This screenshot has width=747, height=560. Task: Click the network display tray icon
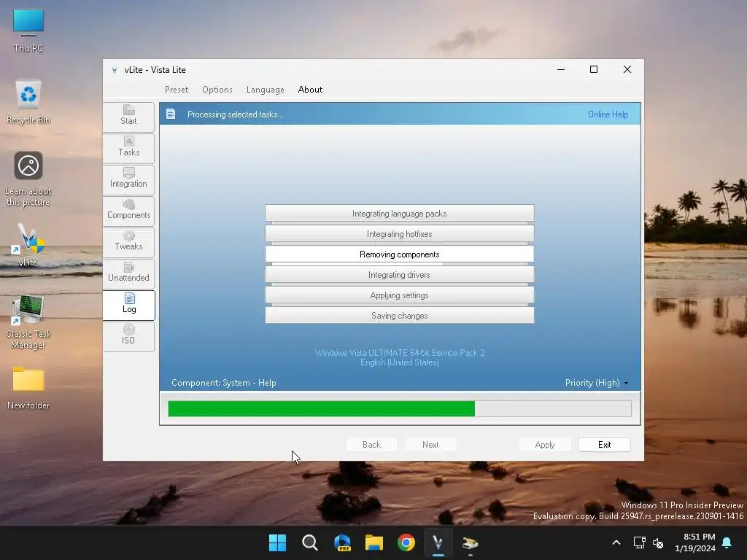click(x=639, y=542)
